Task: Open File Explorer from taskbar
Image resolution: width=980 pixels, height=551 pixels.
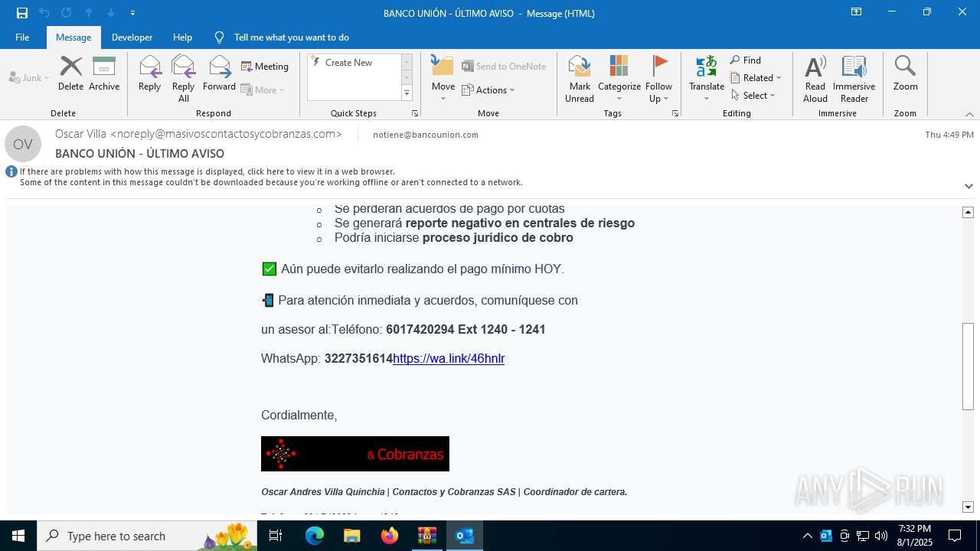Action: [351, 536]
